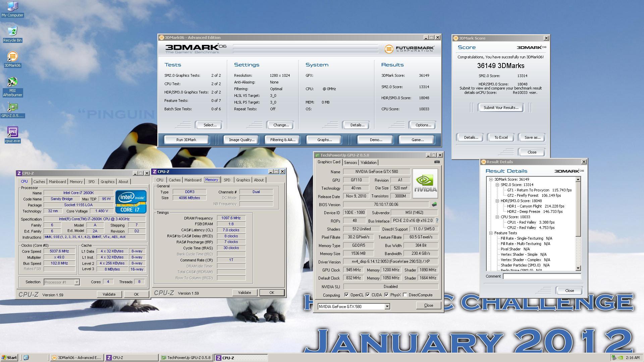Open the Recycle Bin desktop icon
The height and width of the screenshot is (362, 644).
click(x=12, y=35)
